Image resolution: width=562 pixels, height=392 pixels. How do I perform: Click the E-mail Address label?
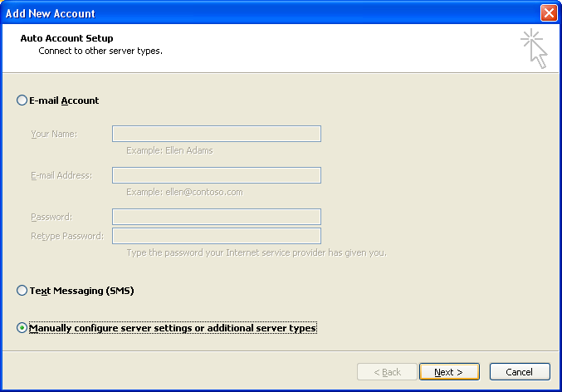(x=61, y=175)
